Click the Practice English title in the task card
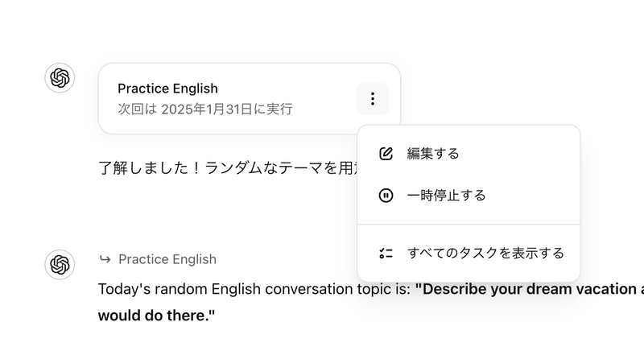This screenshot has height=351, width=644. coord(167,89)
